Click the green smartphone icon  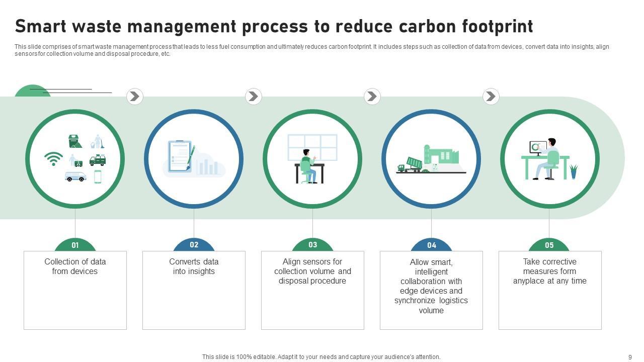coord(98,176)
